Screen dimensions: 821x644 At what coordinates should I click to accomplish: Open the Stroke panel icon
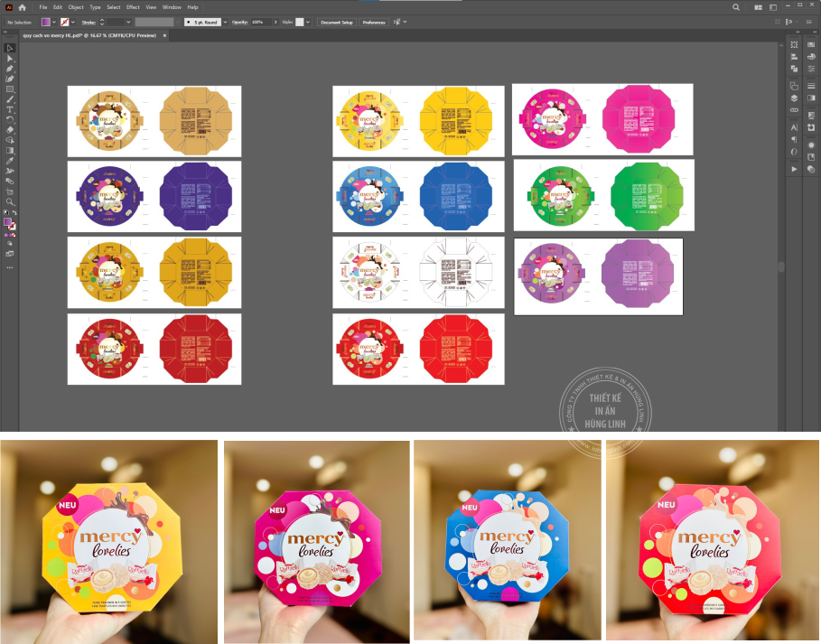[811, 86]
